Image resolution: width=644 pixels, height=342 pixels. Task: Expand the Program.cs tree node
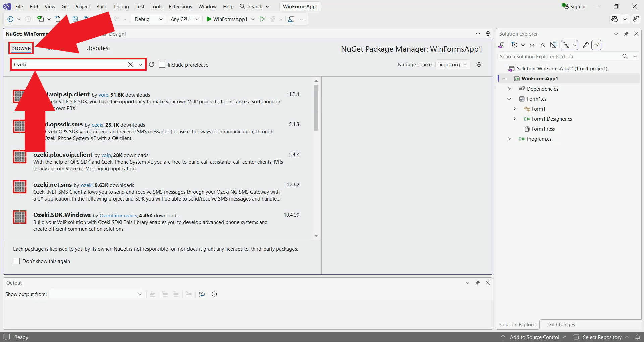pyautogui.click(x=509, y=139)
